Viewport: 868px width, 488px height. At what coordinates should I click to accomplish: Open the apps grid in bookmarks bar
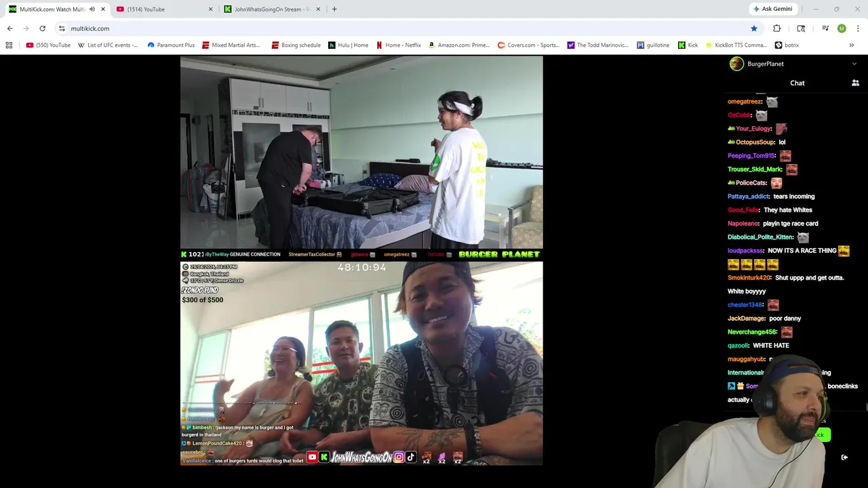pos(9,45)
